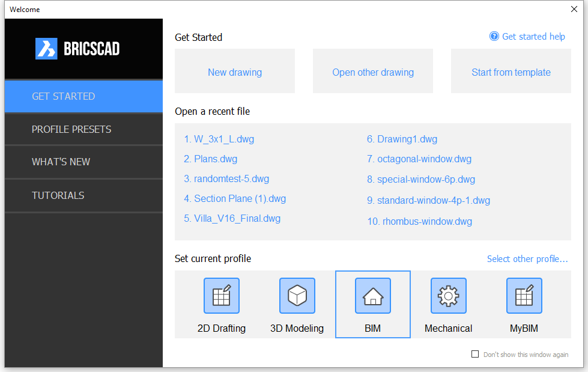Select the MyBIM profile icon
588x372 pixels.
[524, 296]
